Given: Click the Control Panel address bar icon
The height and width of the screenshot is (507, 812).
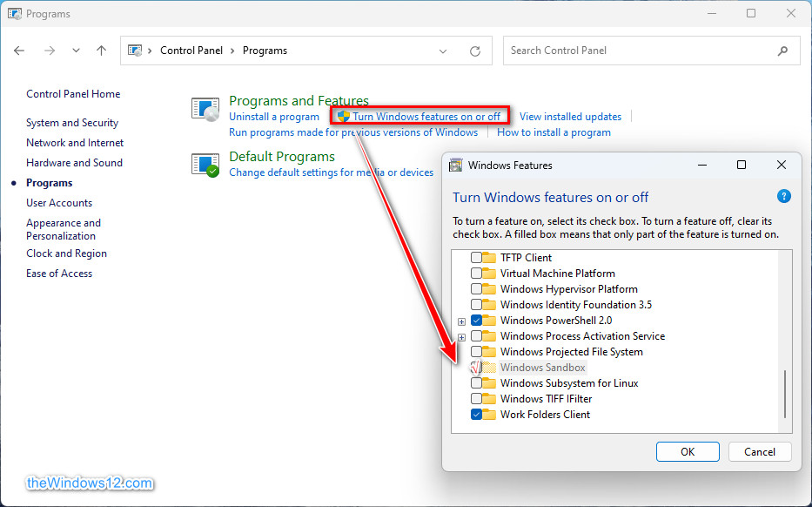Looking at the screenshot, I should point(135,51).
